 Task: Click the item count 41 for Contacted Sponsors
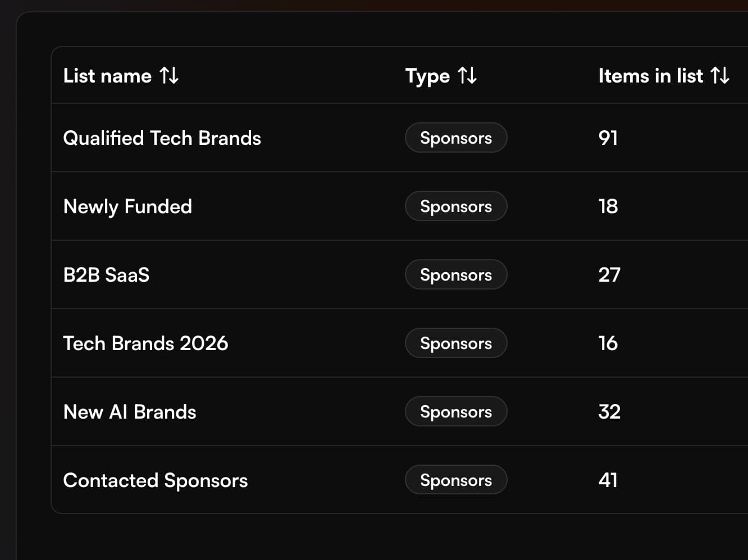[608, 480]
